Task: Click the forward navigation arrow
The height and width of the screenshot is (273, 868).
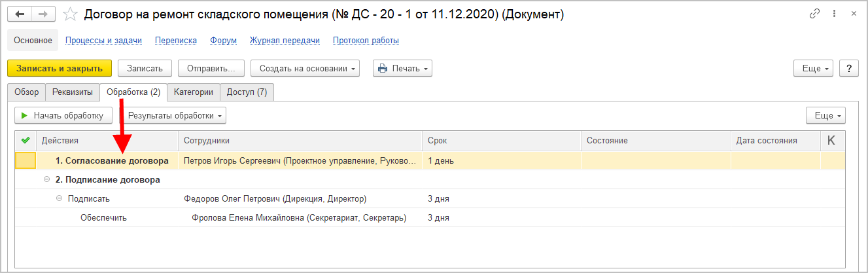Action: [43, 14]
